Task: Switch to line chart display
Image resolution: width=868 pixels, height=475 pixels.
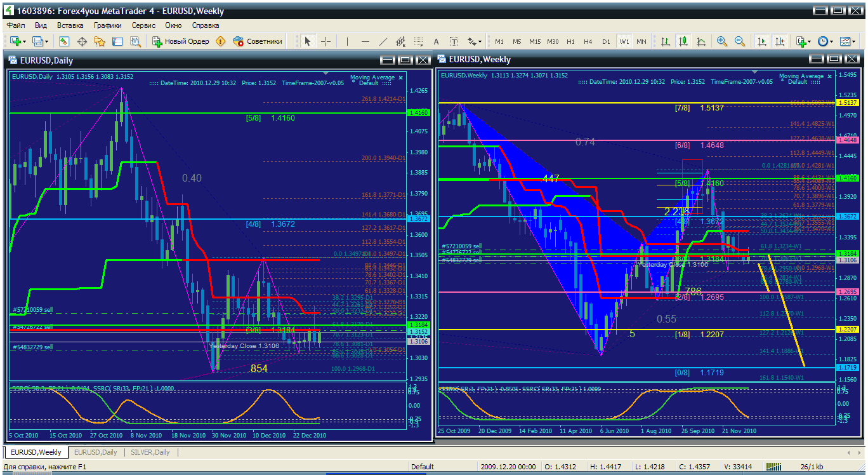Action: coord(701,41)
